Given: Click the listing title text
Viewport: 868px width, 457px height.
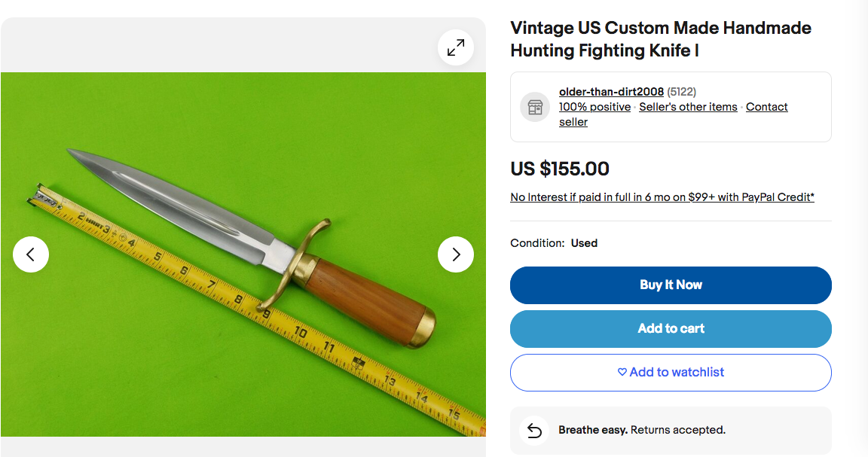Looking at the screenshot, I should tap(661, 39).
